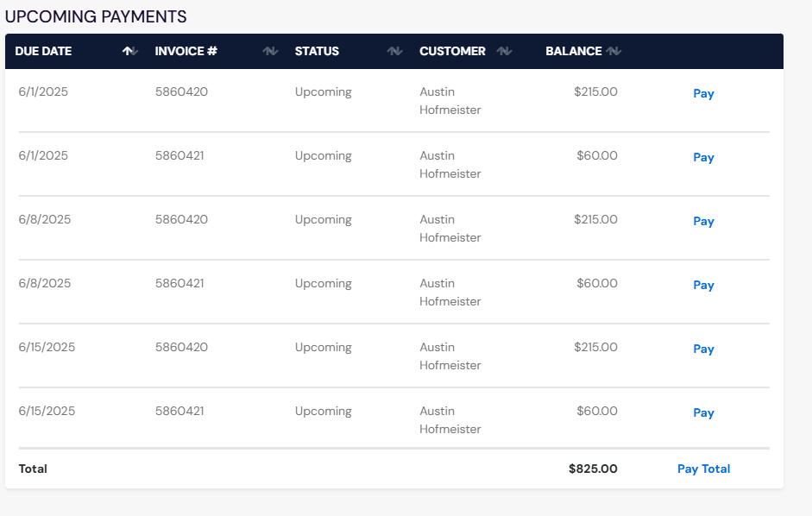Select the UPCOMING PAYMENTS heading
Image resolution: width=812 pixels, height=516 pixels.
(x=95, y=16)
